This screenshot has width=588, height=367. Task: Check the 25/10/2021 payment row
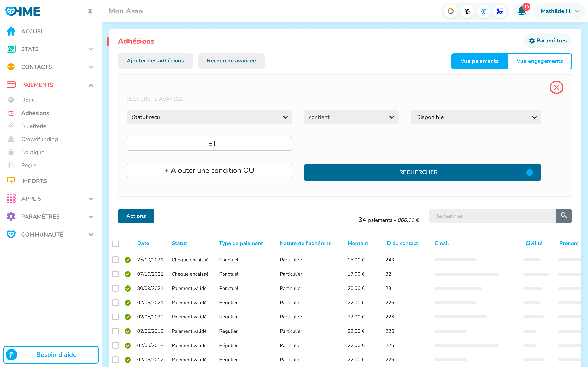[x=116, y=260]
